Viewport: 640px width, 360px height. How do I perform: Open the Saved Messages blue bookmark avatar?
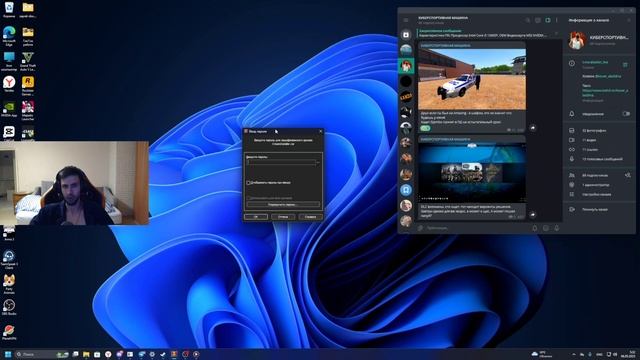(406, 190)
